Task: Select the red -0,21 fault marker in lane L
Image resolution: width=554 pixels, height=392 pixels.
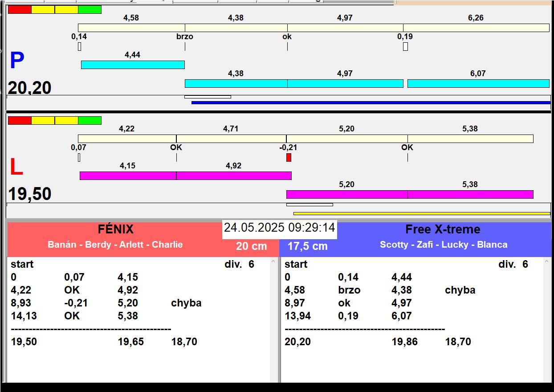Action: (289, 157)
